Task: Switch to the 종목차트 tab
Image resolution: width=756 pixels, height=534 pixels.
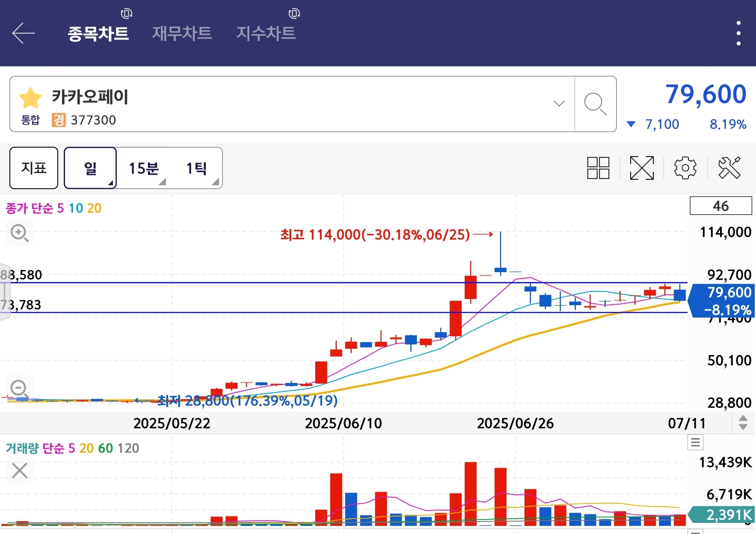Action: click(x=98, y=33)
